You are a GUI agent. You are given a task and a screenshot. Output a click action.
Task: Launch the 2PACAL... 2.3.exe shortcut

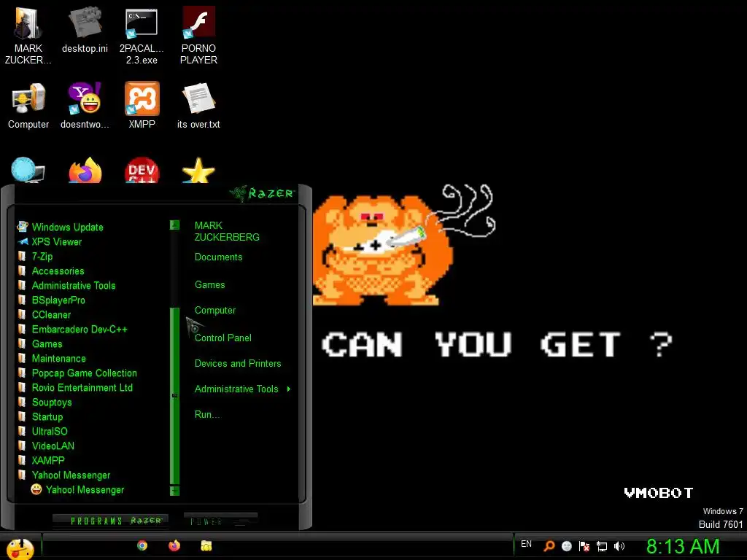click(142, 35)
